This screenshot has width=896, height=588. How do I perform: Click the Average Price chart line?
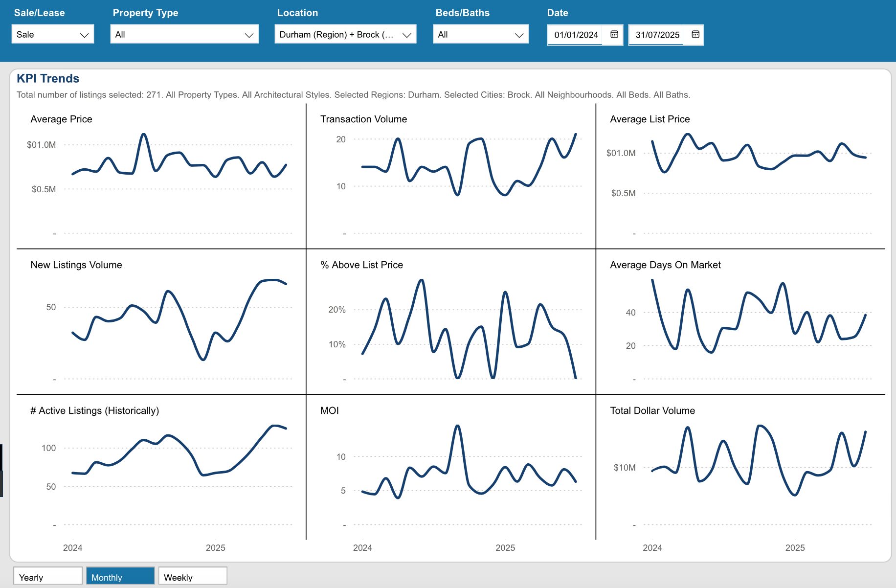click(179, 157)
